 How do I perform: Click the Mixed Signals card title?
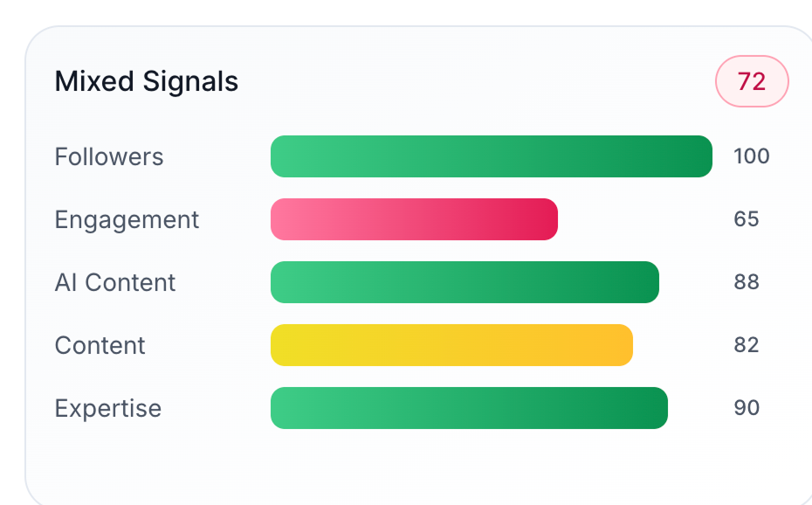click(x=147, y=81)
